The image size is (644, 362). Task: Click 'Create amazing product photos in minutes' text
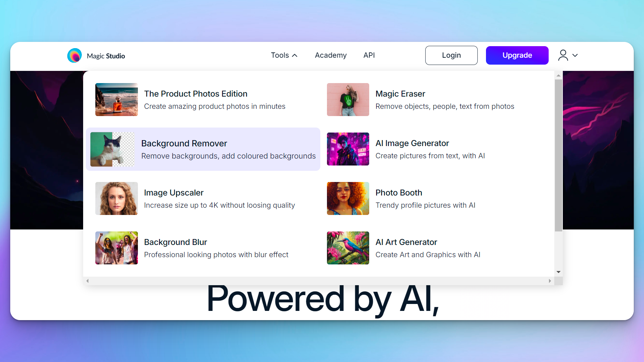(214, 106)
